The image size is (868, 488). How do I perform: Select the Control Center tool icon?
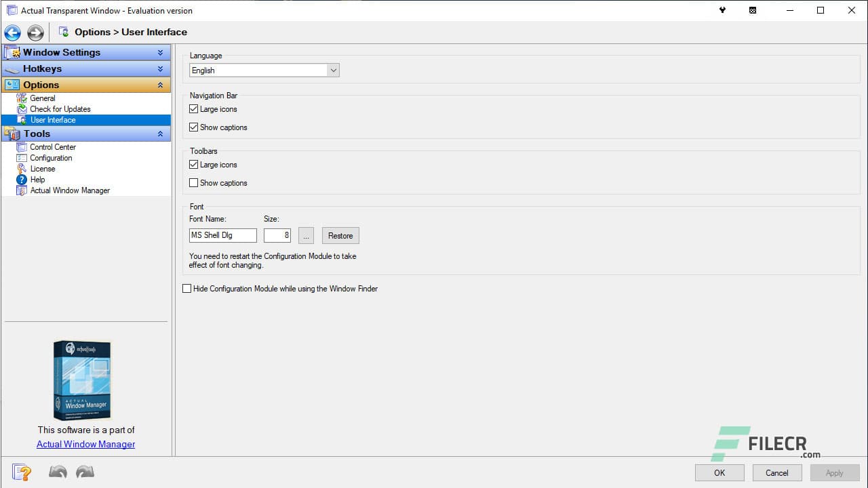(x=22, y=147)
